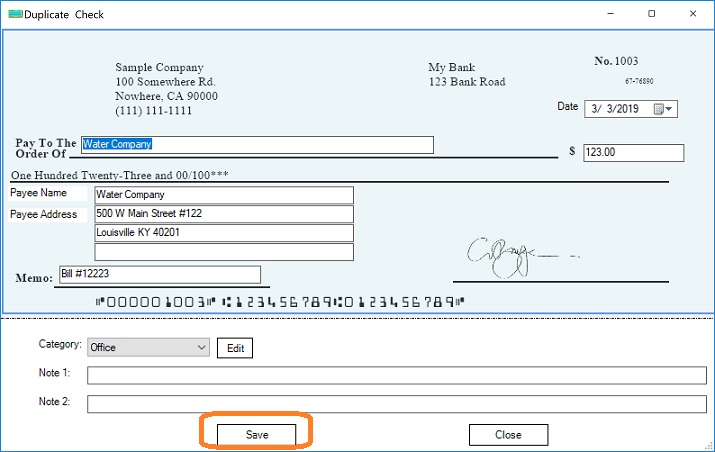Click the dollar amount field 123.00

pyautogui.click(x=633, y=153)
